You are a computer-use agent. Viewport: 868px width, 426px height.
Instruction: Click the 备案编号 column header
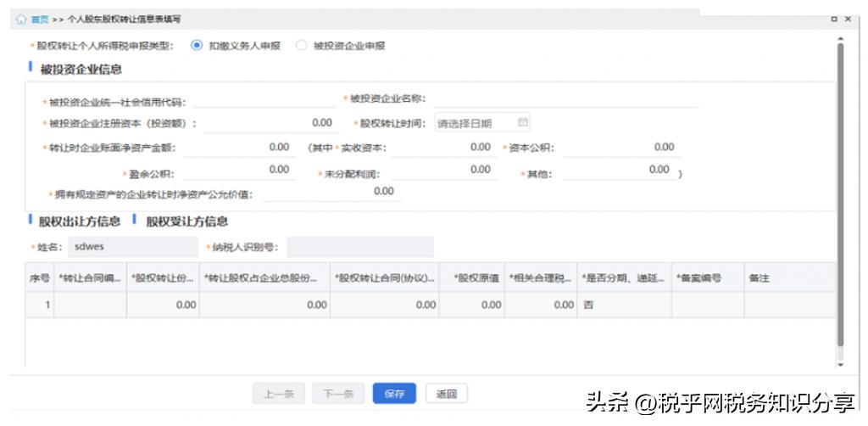(708, 278)
